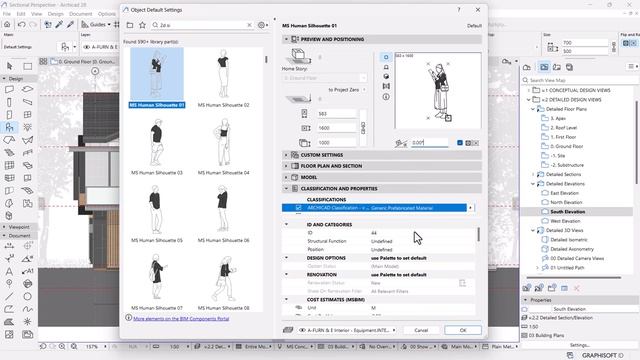Select the Curtain Wall tool
The height and width of the screenshot is (360, 640).
(x=9, y=165)
